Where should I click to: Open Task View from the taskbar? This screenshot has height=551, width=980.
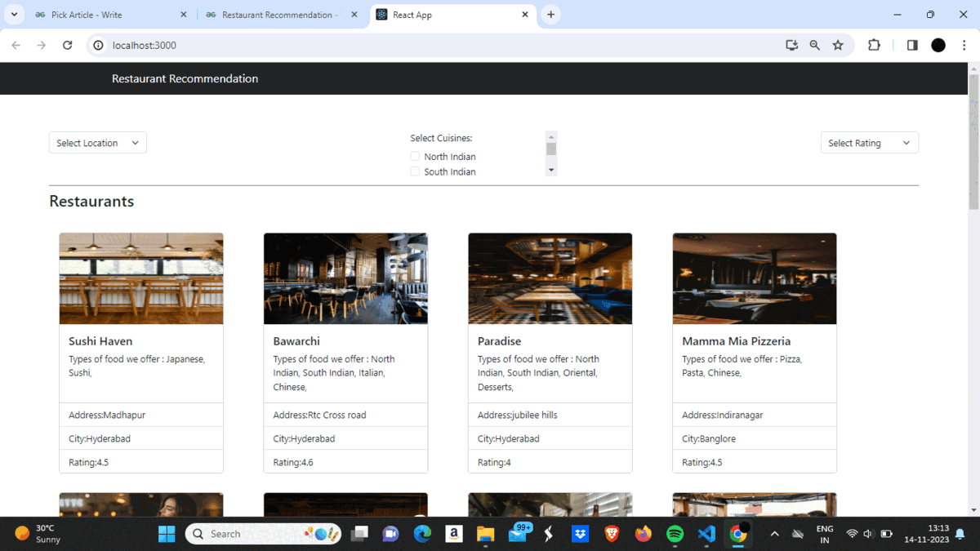coord(359,534)
